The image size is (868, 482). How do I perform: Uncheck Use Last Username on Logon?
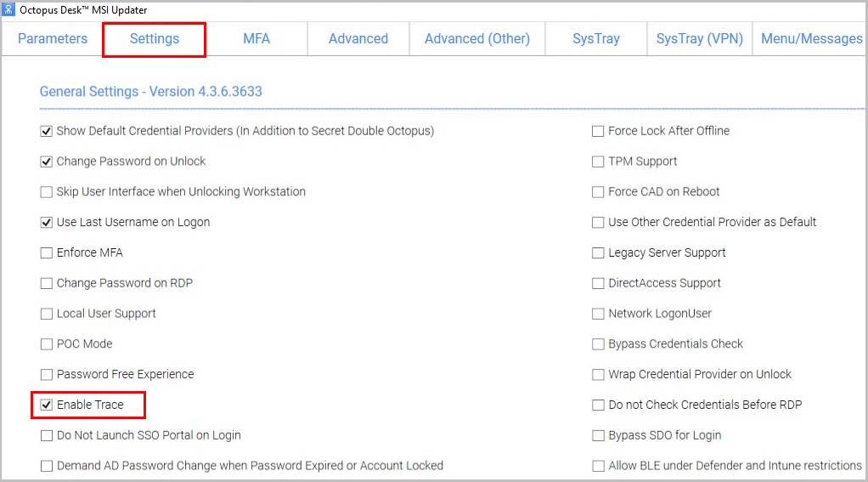pyautogui.click(x=47, y=223)
